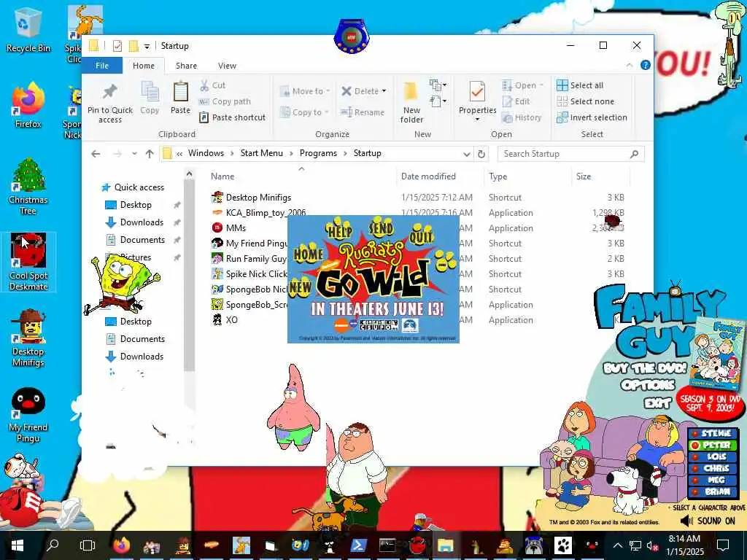Expand the Open dropdown in ribbon
Image resolution: width=747 pixels, height=560 pixels.
542,85
